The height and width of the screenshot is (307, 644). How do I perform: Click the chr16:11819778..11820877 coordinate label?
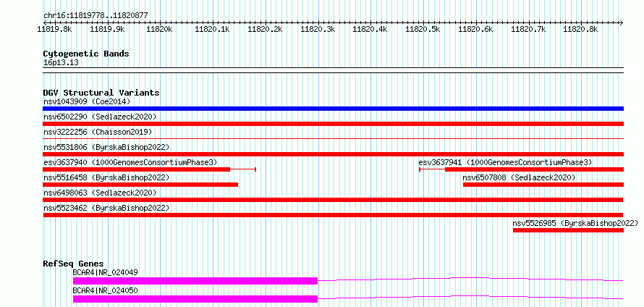[x=96, y=16]
